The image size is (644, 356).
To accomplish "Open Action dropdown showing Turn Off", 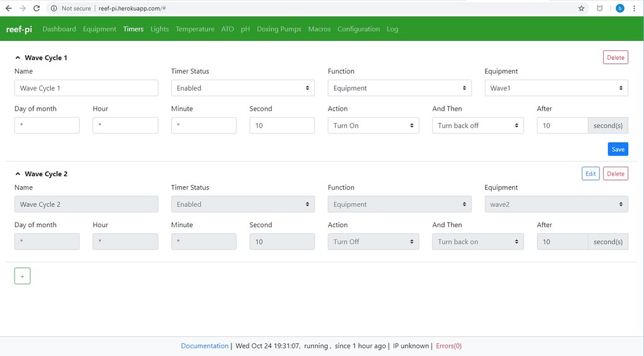I will pos(374,242).
